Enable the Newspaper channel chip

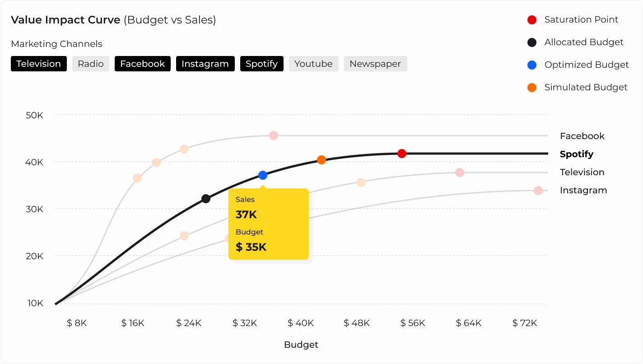tap(375, 64)
